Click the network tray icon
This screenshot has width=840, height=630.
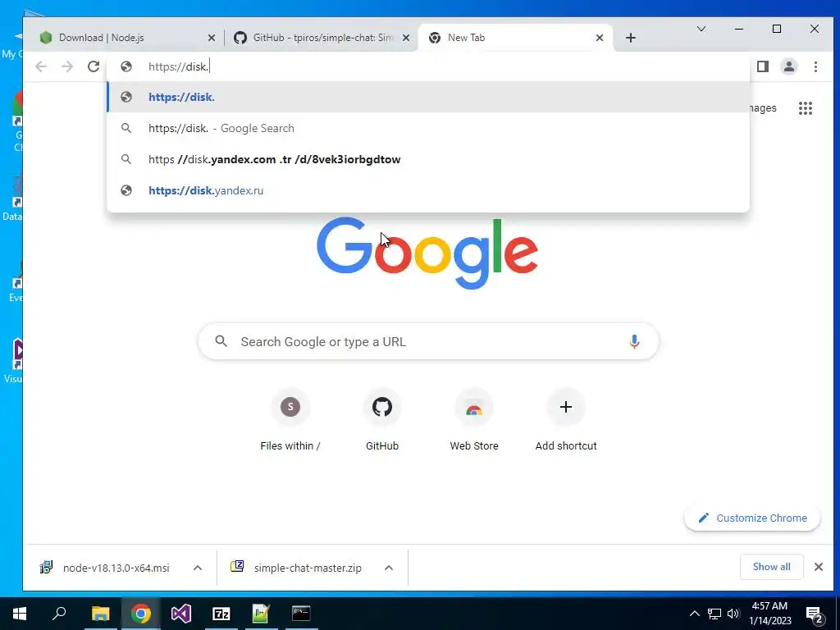(714, 614)
